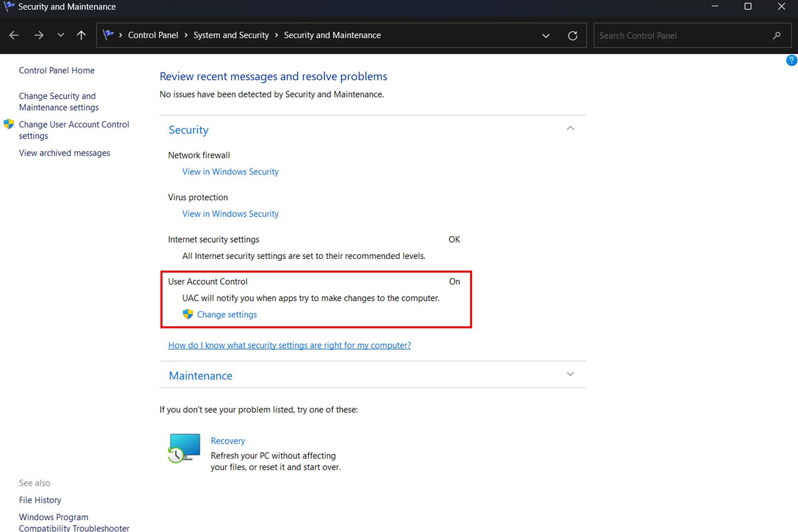
Task: Open the Recovery link
Action: [228, 441]
